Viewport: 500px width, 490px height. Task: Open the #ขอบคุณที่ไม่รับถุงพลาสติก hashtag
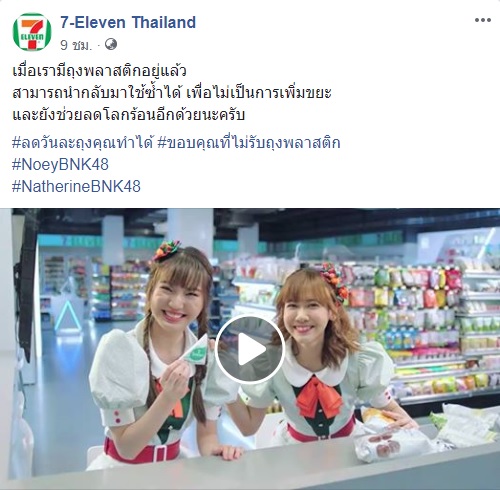click(x=249, y=143)
